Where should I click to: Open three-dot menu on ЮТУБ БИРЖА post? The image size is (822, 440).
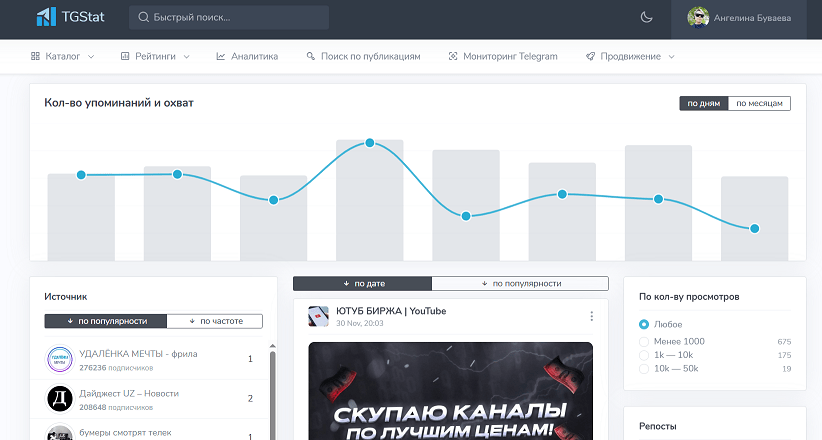[591, 316]
